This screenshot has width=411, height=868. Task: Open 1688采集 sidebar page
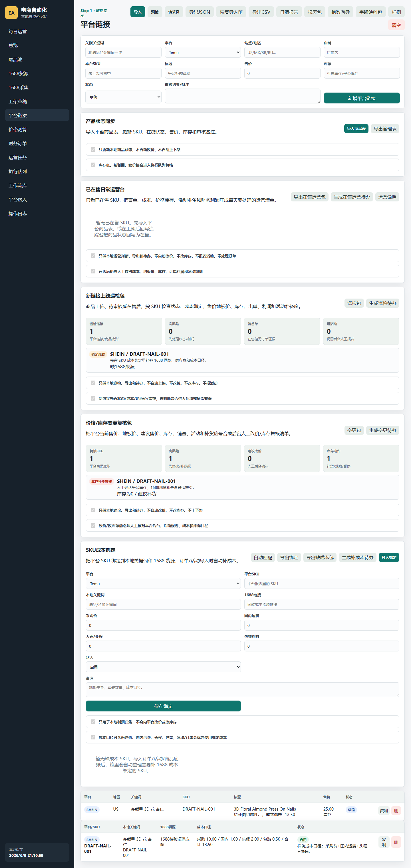point(37,87)
